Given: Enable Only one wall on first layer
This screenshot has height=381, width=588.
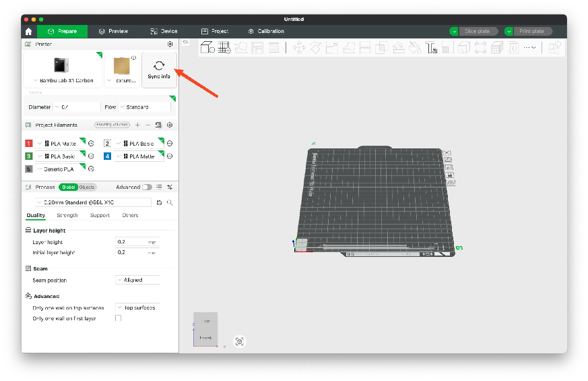Looking at the screenshot, I should tap(119, 318).
